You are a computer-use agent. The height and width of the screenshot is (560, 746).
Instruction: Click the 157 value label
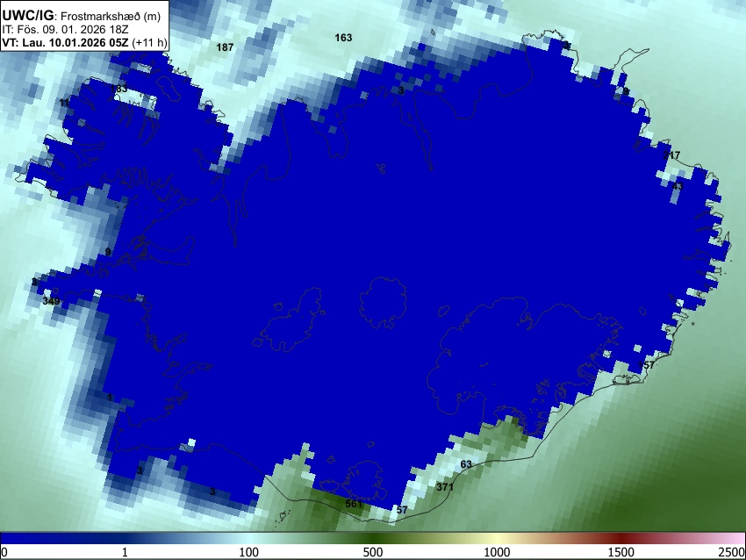(646, 365)
